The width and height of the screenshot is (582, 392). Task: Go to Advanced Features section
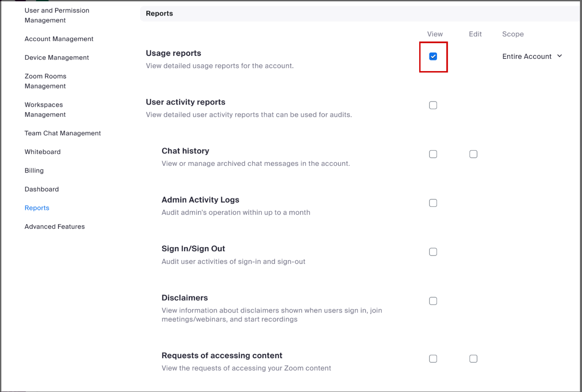click(x=55, y=227)
